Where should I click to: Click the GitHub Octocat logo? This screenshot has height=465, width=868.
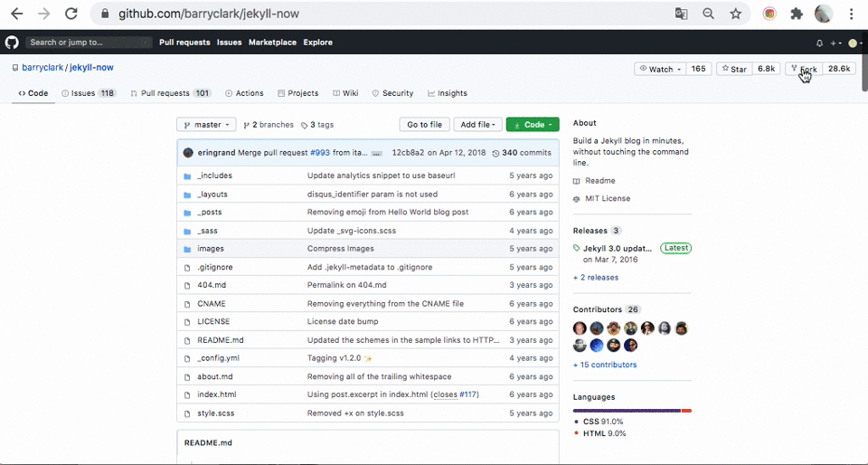pyautogui.click(x=12, y=43)
